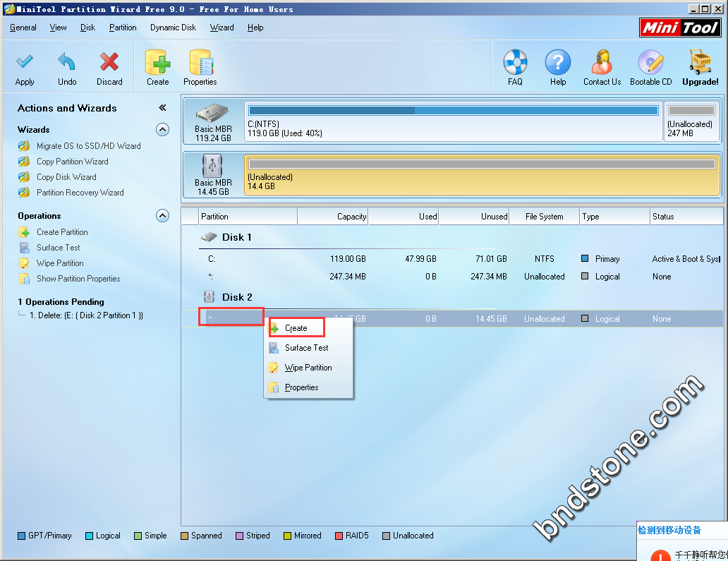Viewport: 728px width, 561px height.
Task: Click the Type column header
Action: (614, 217)
